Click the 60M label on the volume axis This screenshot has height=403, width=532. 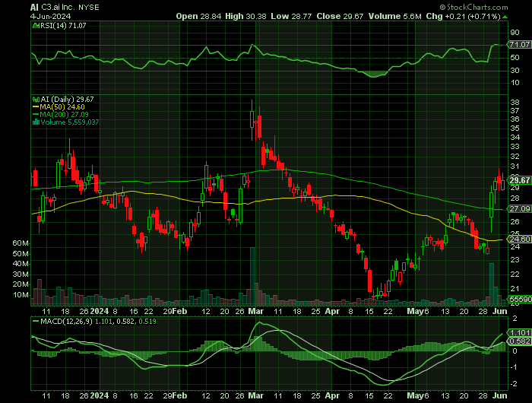tap(21, 243)
